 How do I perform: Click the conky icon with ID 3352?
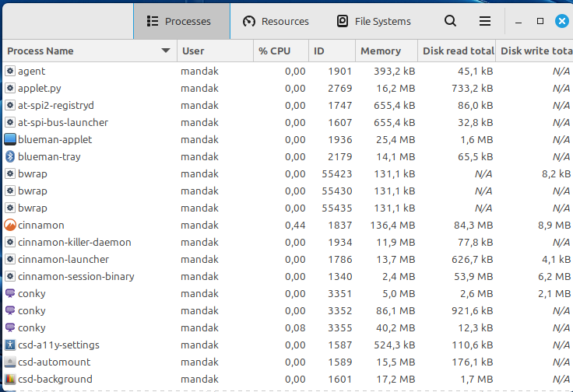pyautogui.click(x=10, y=310)
